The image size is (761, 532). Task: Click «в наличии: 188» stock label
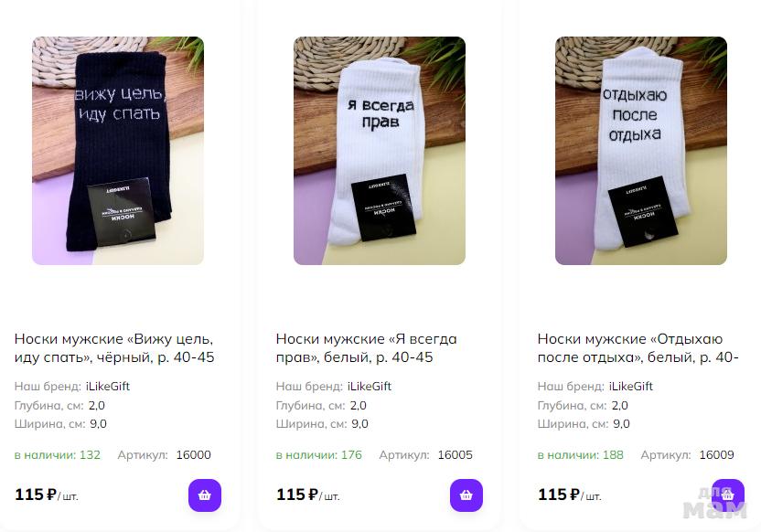(x=581, y=455)
